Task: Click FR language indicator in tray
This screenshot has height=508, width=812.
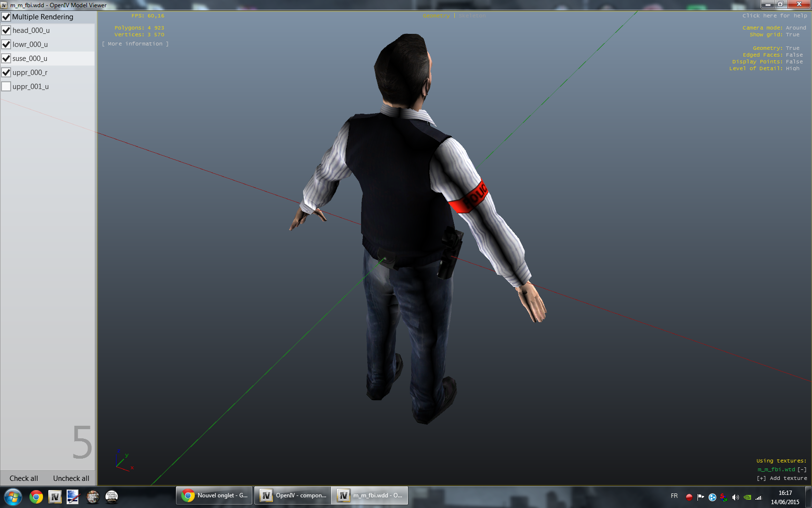Action: pos(674,496)
